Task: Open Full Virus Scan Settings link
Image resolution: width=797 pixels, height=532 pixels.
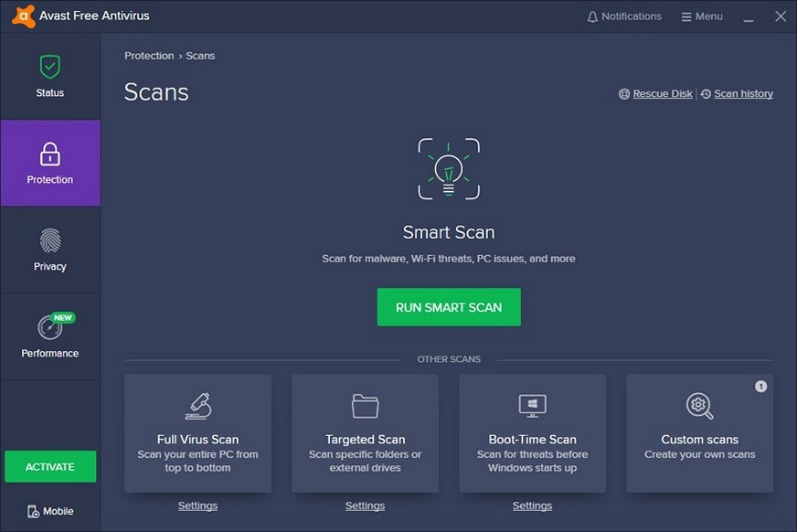Action: [197, 506]
